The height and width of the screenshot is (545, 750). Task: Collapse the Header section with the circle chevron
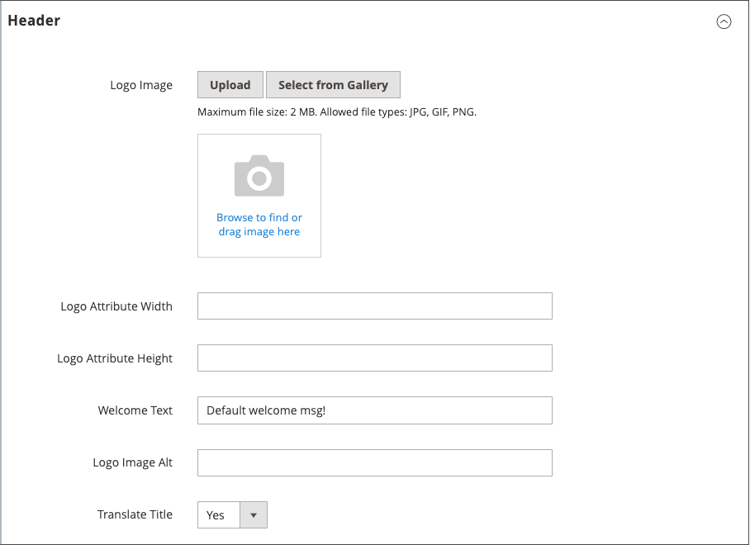[724, 22]
